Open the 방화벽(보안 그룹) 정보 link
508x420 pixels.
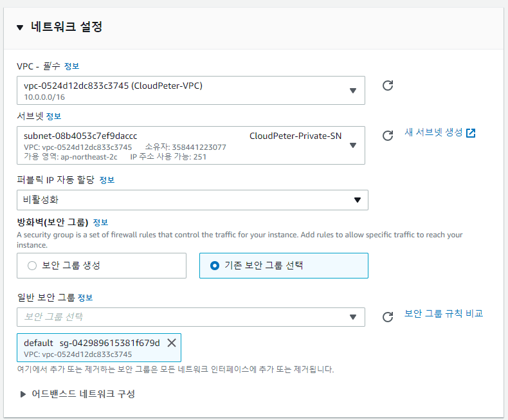click(100, 223)
